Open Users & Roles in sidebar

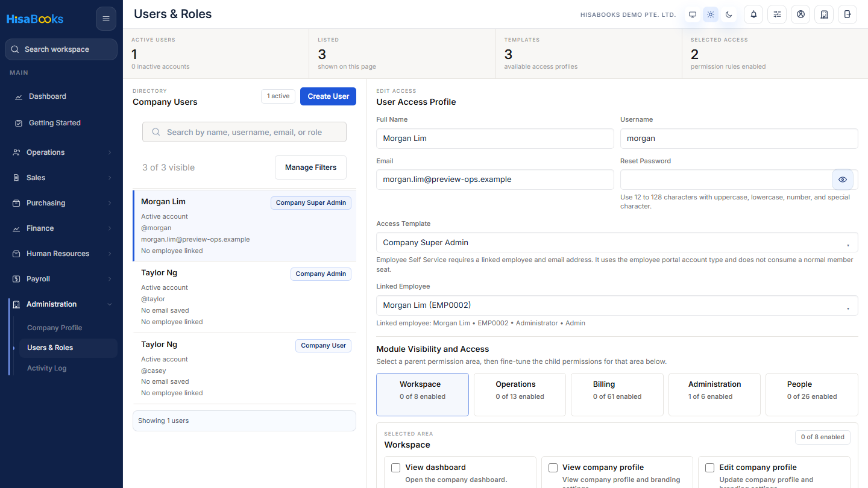(68, 348)
